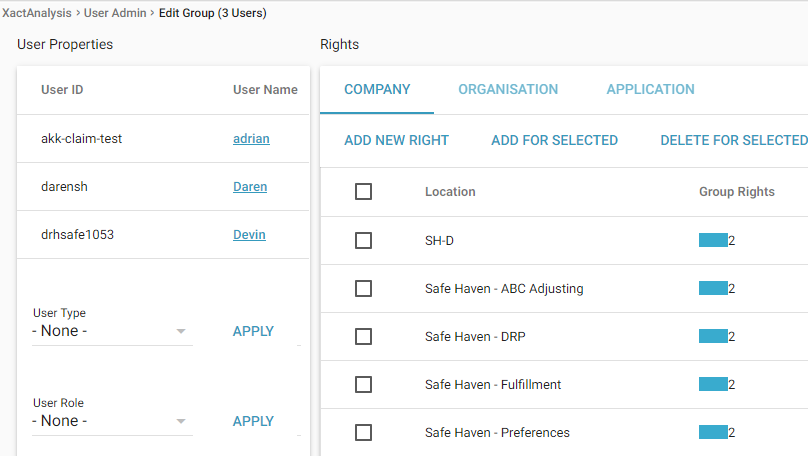The image size is (808, 456).
Task: Click Delete For Selected button
Action: pyautogui.click(x=733, y=141)
